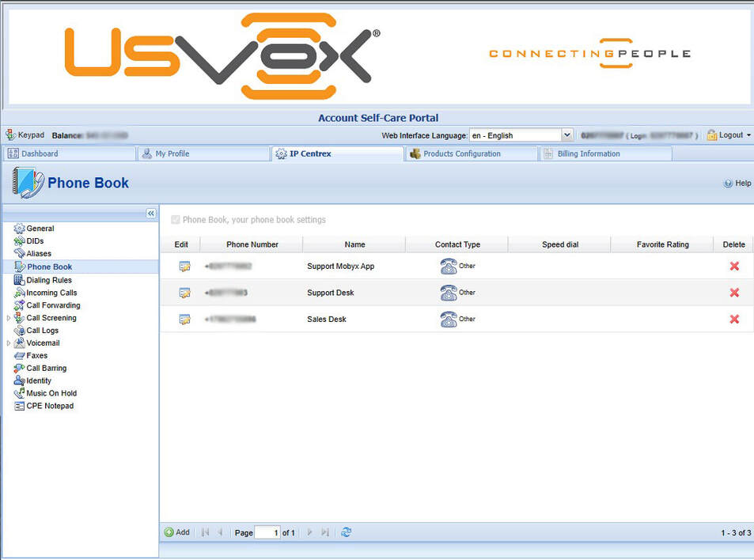Toggle the Phone Book settings checkbox
The width and height of the screenshot is (754, 560).
click(176, 220)
